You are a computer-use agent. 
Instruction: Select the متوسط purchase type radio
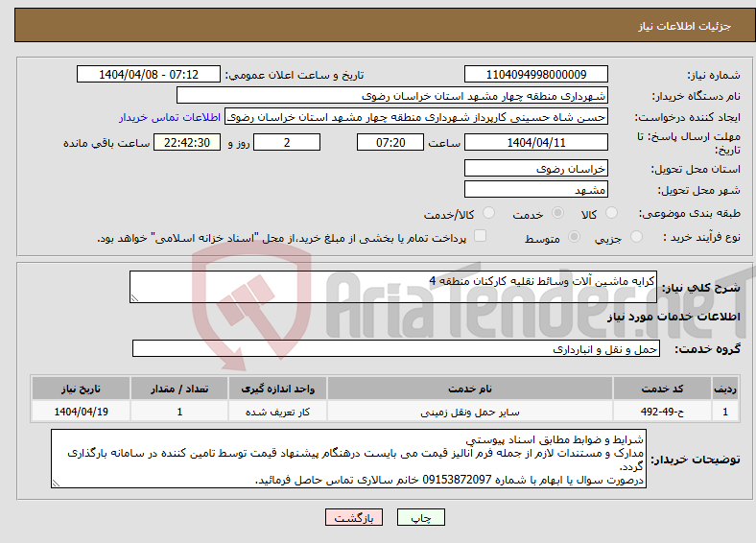574,237
